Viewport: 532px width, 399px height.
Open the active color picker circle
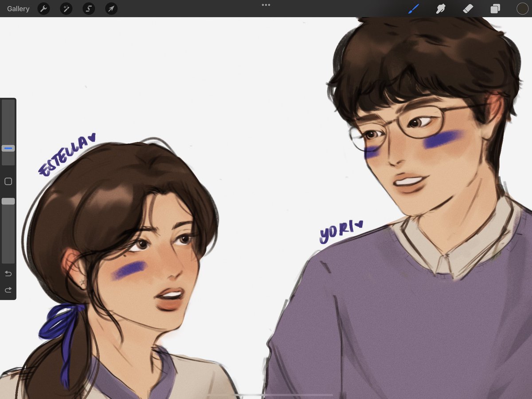[522, 8]
